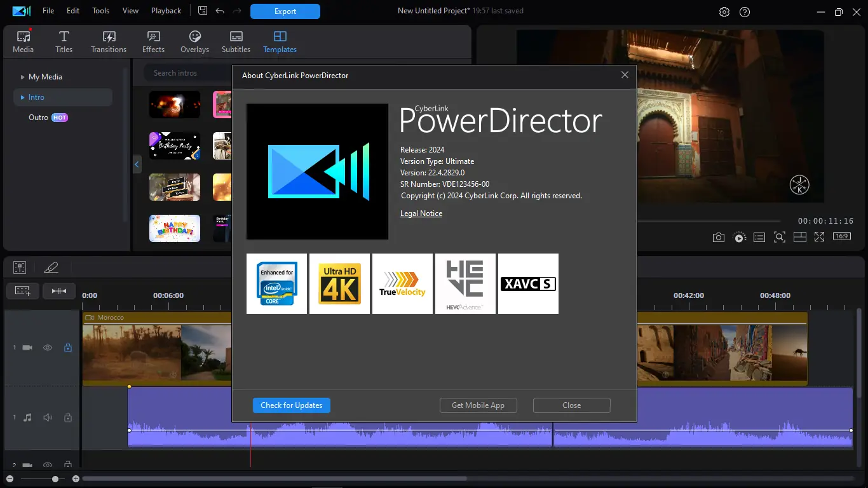868x488 pixels.
Task: Click the Intel Core enhanced badge
Action: [x=276, y=283]
